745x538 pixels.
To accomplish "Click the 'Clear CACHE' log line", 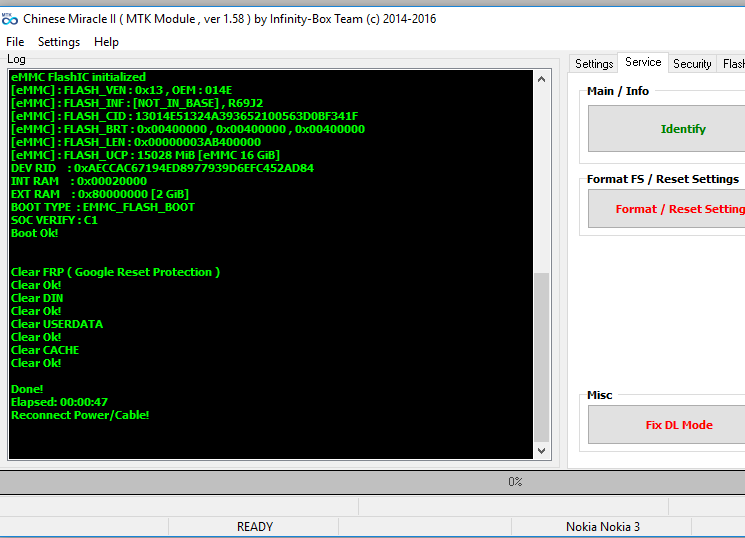I will coord(45,350).
